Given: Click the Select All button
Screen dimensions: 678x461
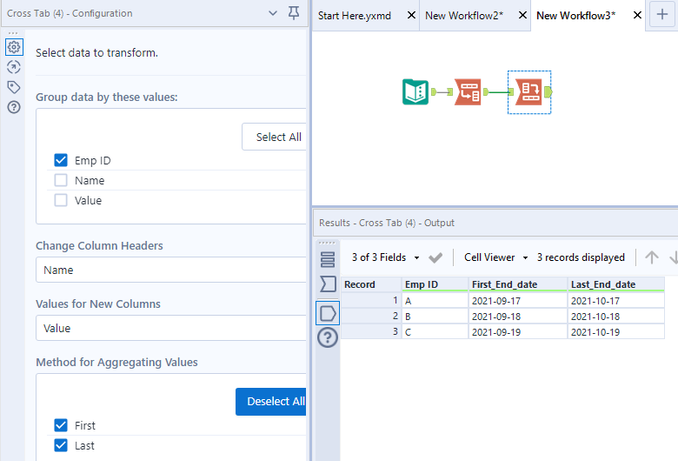Looking at the screenshot, I should [x=274, y=137].
